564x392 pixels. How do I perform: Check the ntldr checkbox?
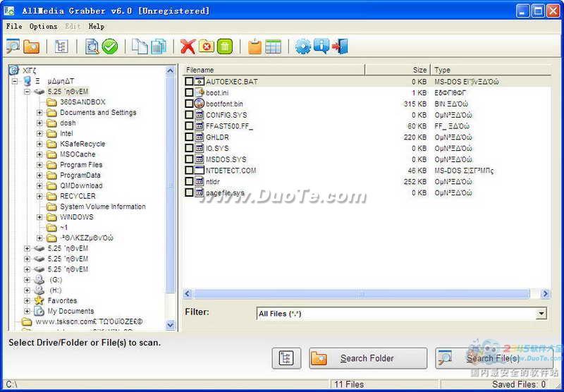(189, 181)
